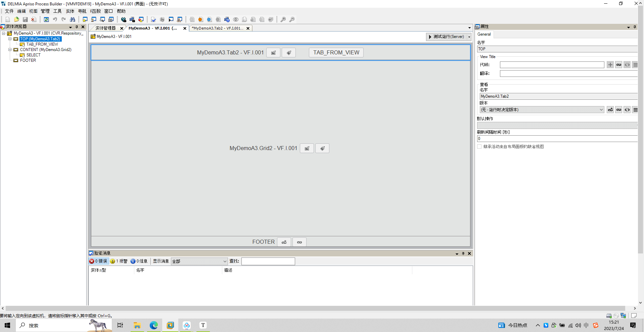Click link icon beside 版本 dropdown

click(619, 110)
